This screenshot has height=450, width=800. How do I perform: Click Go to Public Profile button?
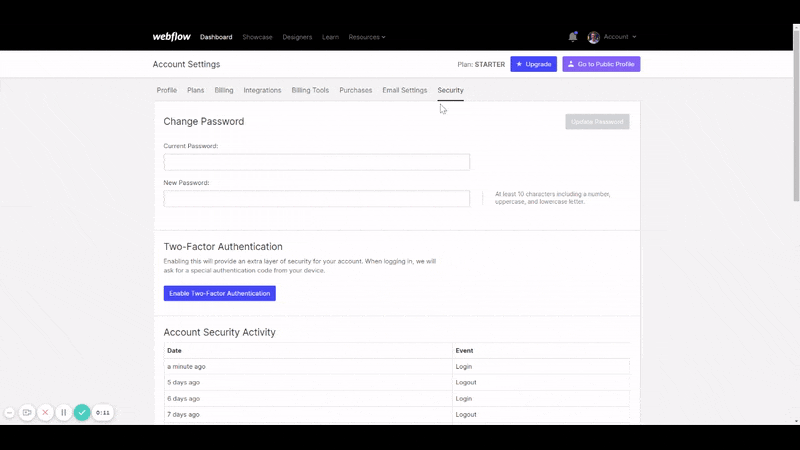coord(601,64)
